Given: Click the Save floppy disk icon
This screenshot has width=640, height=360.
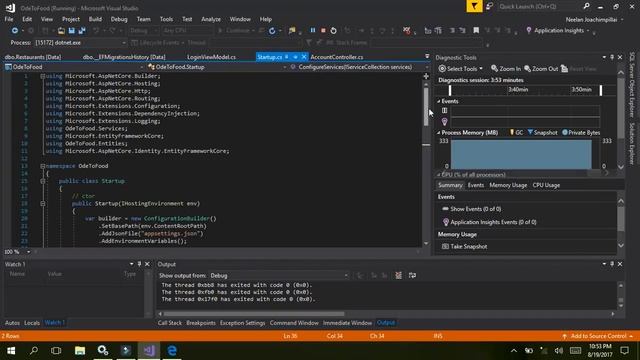Looking at the screenshot, I should tap(71, 31).
